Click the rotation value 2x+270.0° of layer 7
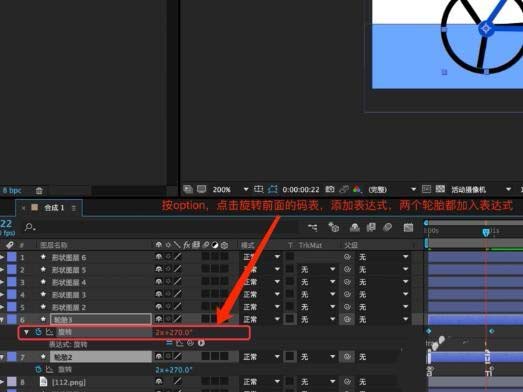The height and width of the screenshot is (392, 523). (174, 370)
